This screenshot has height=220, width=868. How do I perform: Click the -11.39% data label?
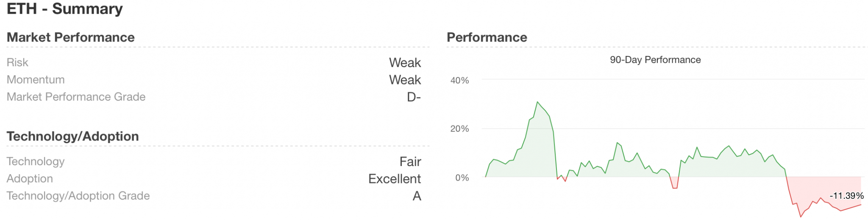pos(846,196)
